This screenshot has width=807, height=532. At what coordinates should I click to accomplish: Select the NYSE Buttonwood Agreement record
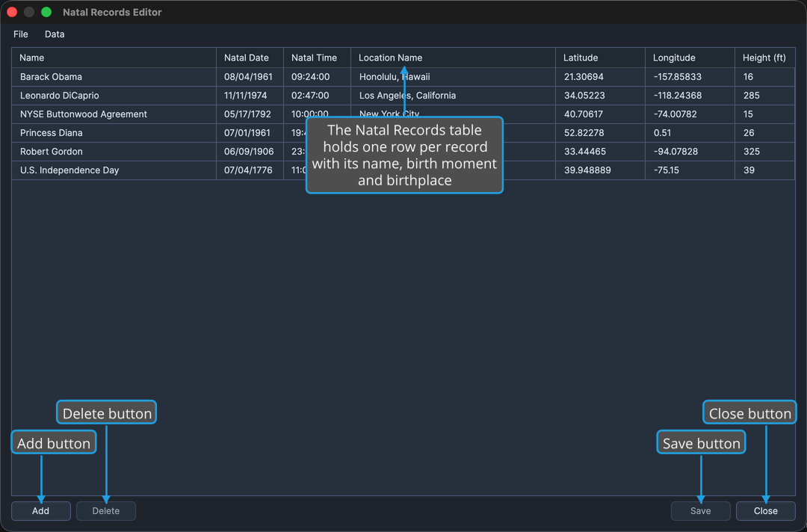pyautogui.click(x=403, y=114)
